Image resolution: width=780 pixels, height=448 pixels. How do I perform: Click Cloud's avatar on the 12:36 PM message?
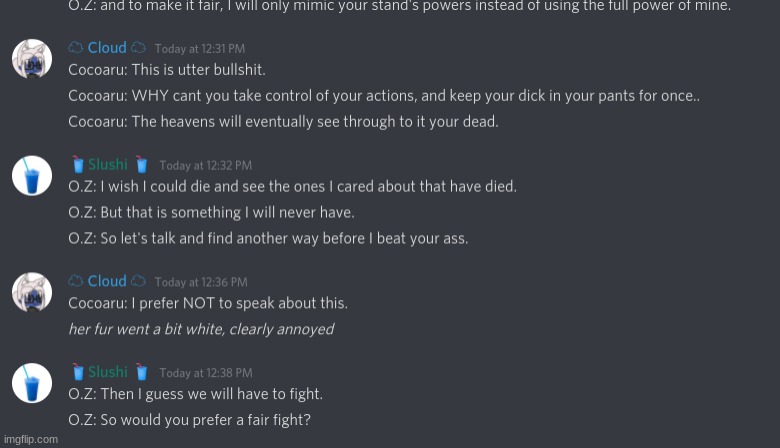(32, 292)
